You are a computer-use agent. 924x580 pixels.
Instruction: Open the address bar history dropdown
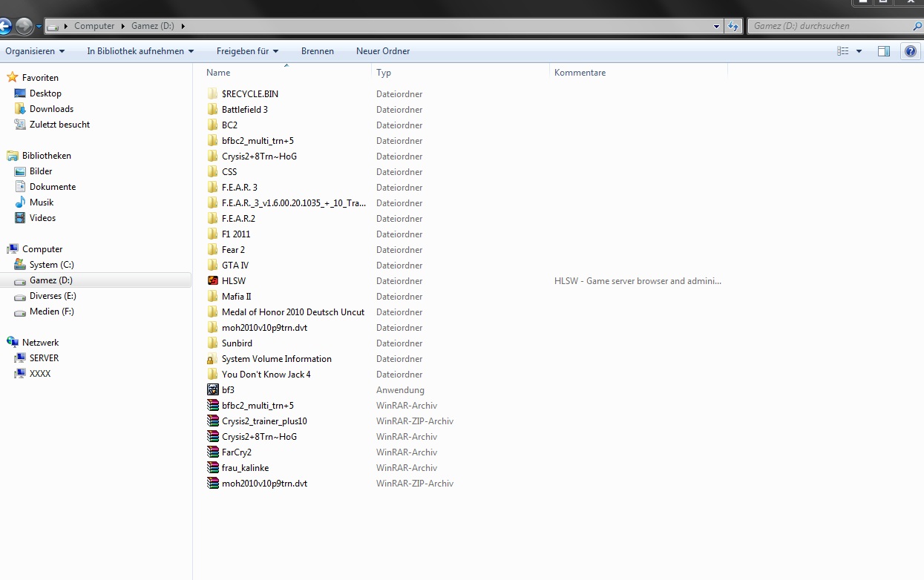pyautogui.click(x=716, y=26)
